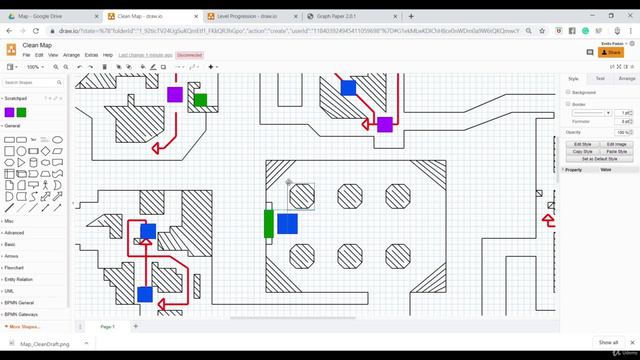The image size is (640, 360).
Task: Click the Edit Image button
Action: coord(616,144)
